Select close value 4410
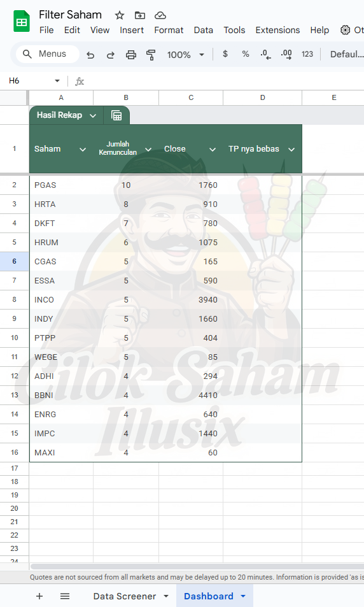Image resolution: width=364 pixels, height=607 pixels. (x=191, y=396)
